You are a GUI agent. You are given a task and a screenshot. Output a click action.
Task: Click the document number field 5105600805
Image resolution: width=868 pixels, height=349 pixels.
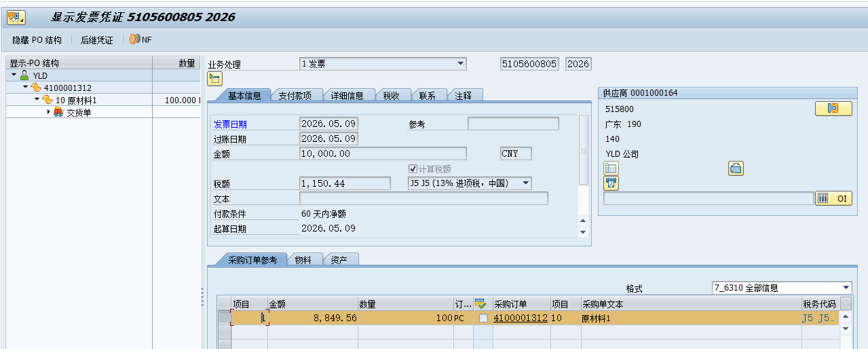click(x=529, y=64)
